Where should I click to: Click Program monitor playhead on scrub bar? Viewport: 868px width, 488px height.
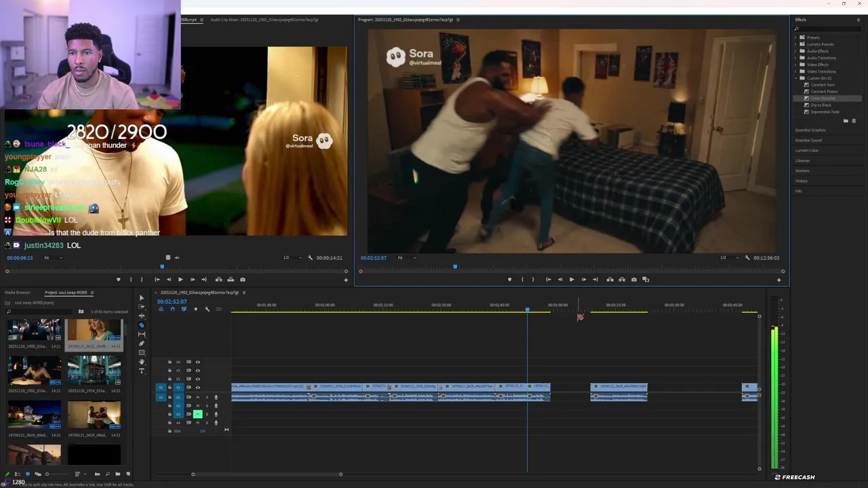(x=455, y=267)
